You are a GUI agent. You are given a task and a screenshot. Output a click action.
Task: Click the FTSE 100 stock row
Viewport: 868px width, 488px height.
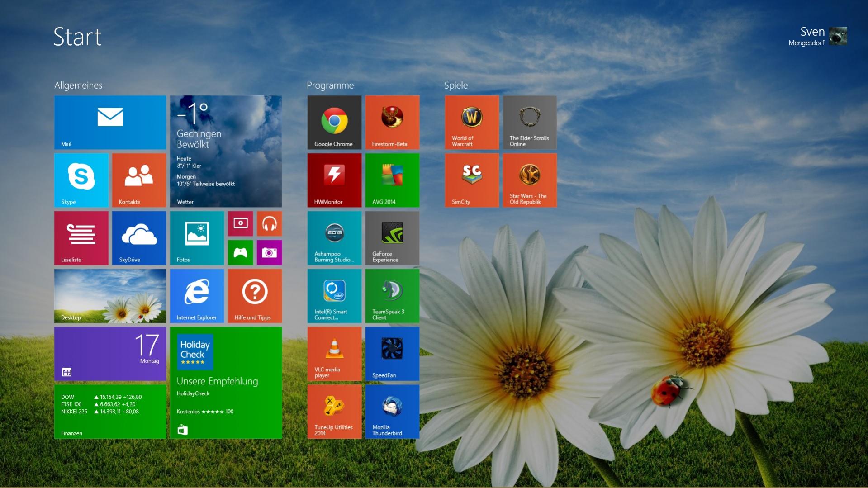(x=98, y=404)
